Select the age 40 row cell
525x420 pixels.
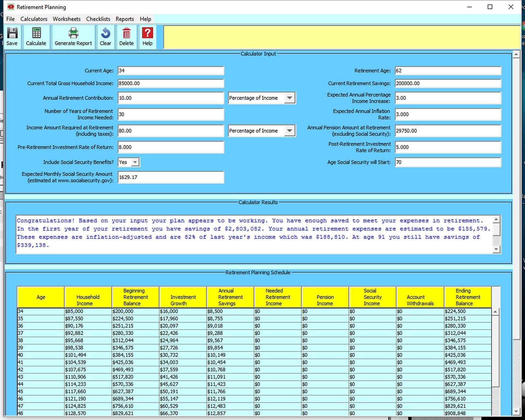[x=41, y=355]
